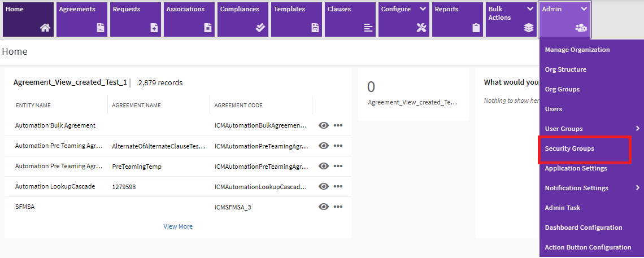Click the Home house icon tile

45,28
